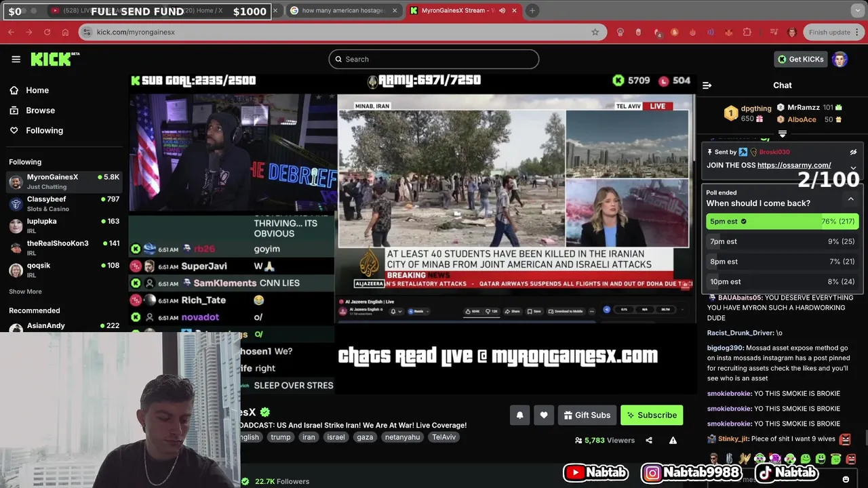
Task: Select the 8pm est poll option
Action: point(783,262)
